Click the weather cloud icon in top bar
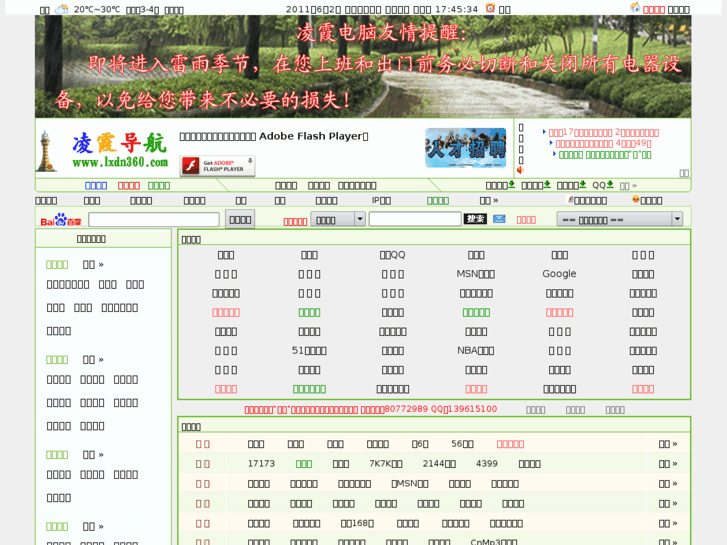This screenshot has width=727, height=545. (62, 9)
